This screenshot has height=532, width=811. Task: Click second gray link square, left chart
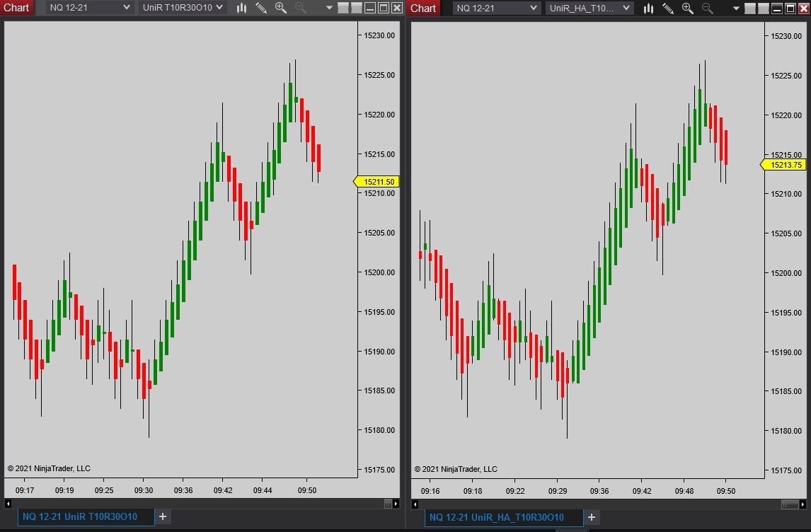click(x=357, y=8)
